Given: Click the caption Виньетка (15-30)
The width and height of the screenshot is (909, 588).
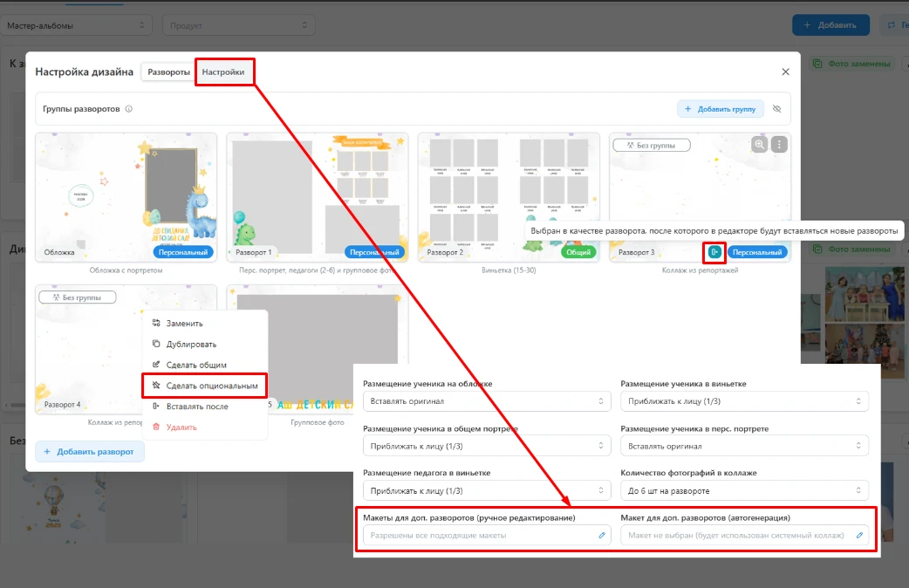Looking at the screenshot, I should click(x=509, y=270).
